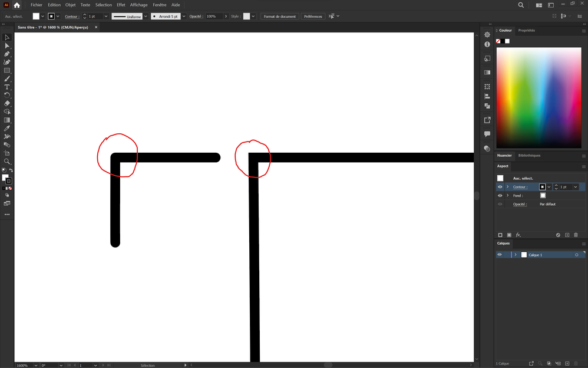Open the Comments speech-bubble panel
The height and width of the screenshot is (368, 588).
(x=487, y=134)
